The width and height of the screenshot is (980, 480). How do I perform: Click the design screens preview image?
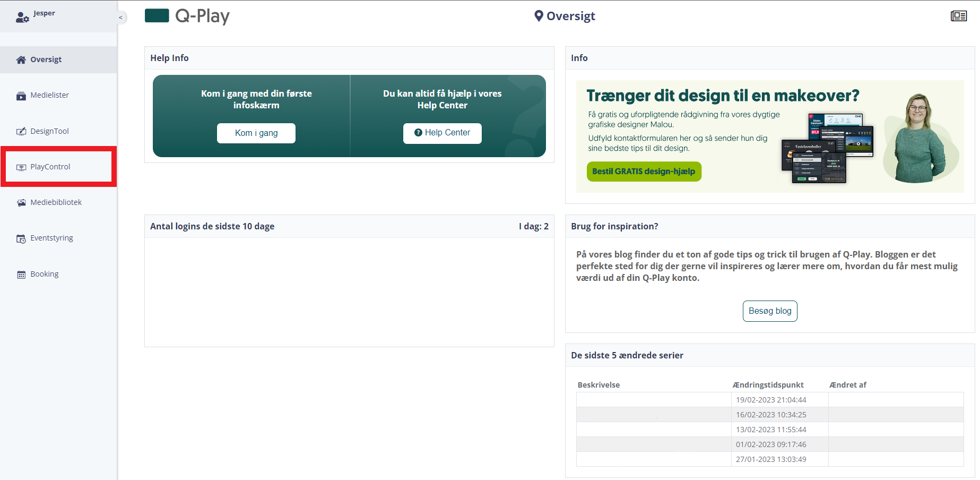(x=827, y=148)
